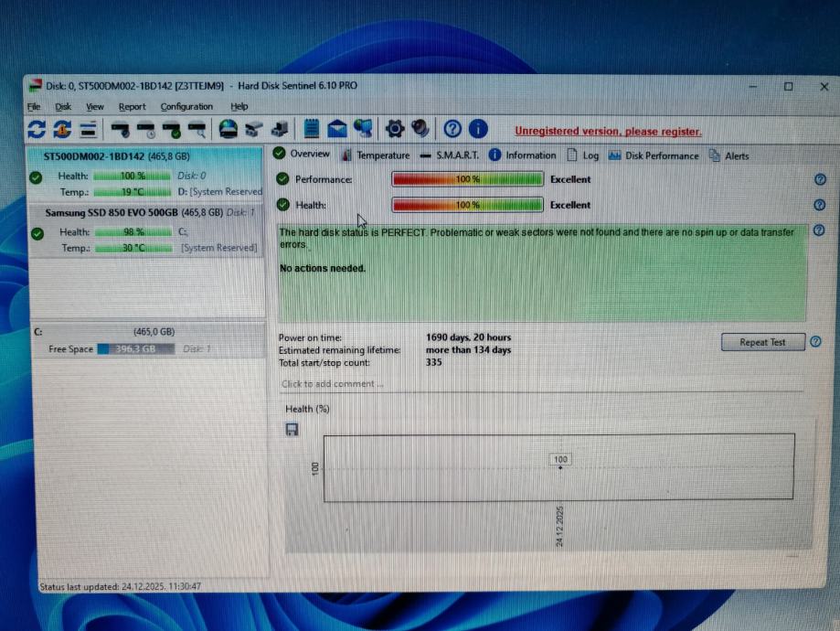Open the View menu
Viewport: 840px width, 631px height.
[95, 107]
